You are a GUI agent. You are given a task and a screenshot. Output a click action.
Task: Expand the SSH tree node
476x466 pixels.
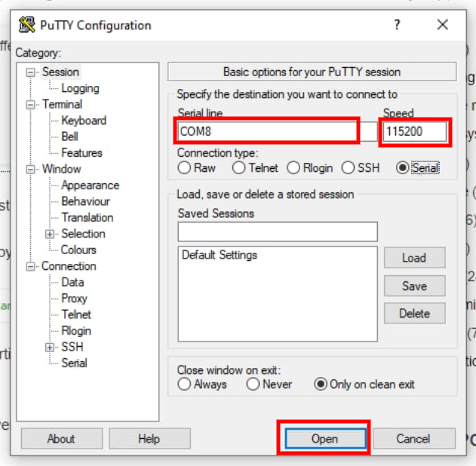pyautogui.click(x=51, y=347)
